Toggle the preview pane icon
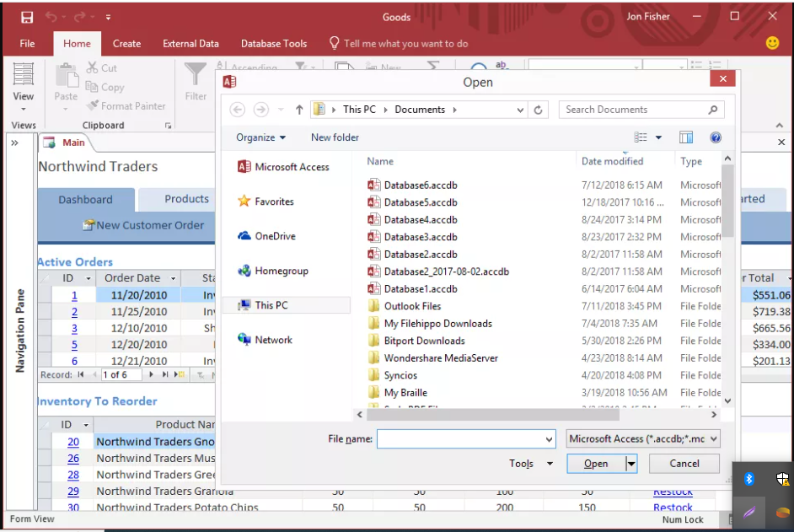 (x=686, y=137)
